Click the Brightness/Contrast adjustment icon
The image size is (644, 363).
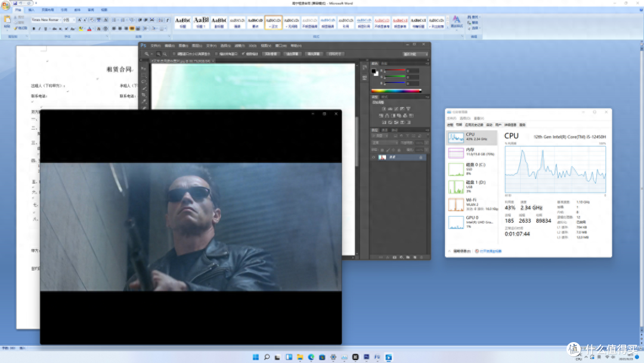pos(383,109)
